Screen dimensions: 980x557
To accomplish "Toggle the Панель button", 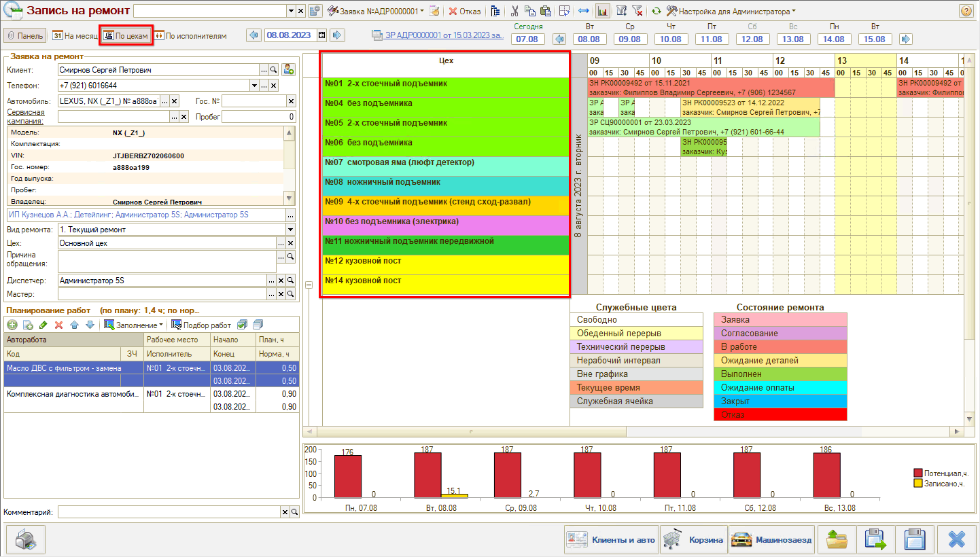I will click(x=25, y=35).
